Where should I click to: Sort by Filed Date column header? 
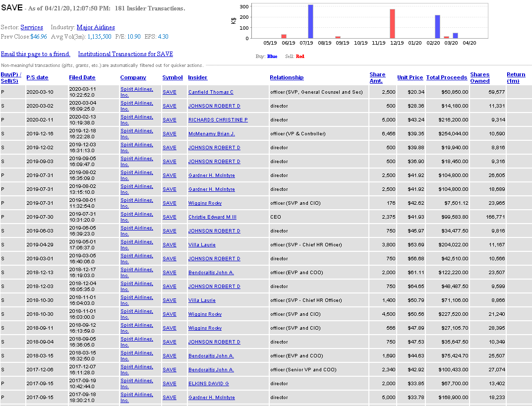coord(82,77)
